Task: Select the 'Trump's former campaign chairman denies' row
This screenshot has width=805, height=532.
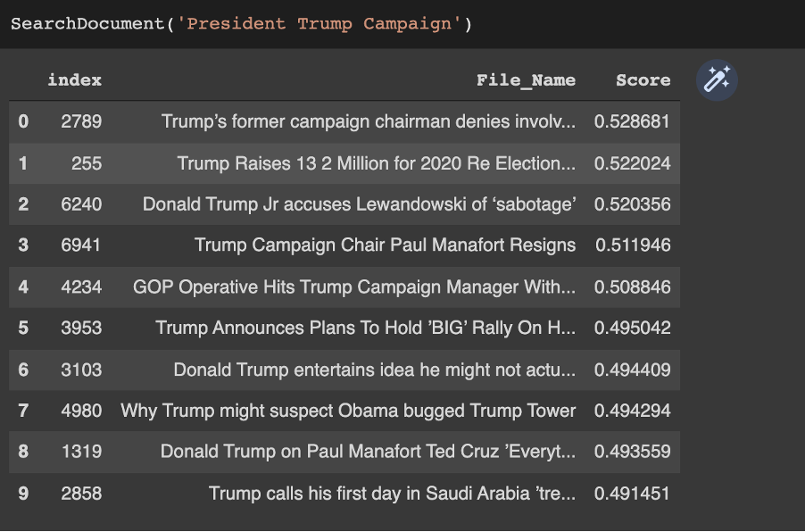Action: coord(369,121)
